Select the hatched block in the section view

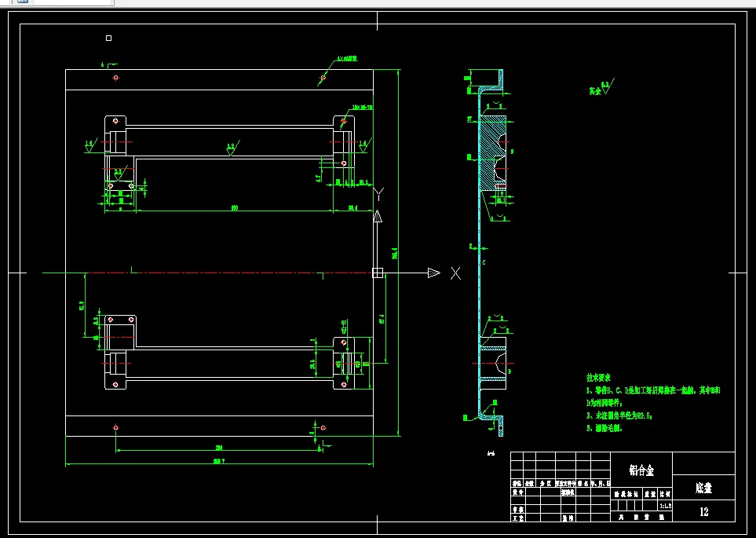tap(491, 152)
